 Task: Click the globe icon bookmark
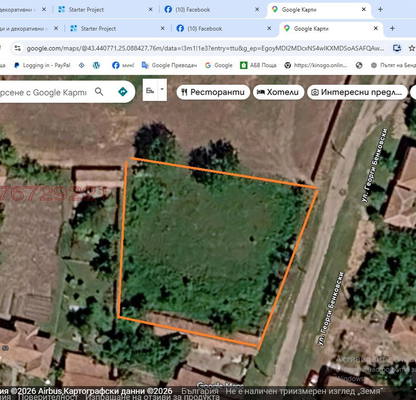(x=359, y=65)
